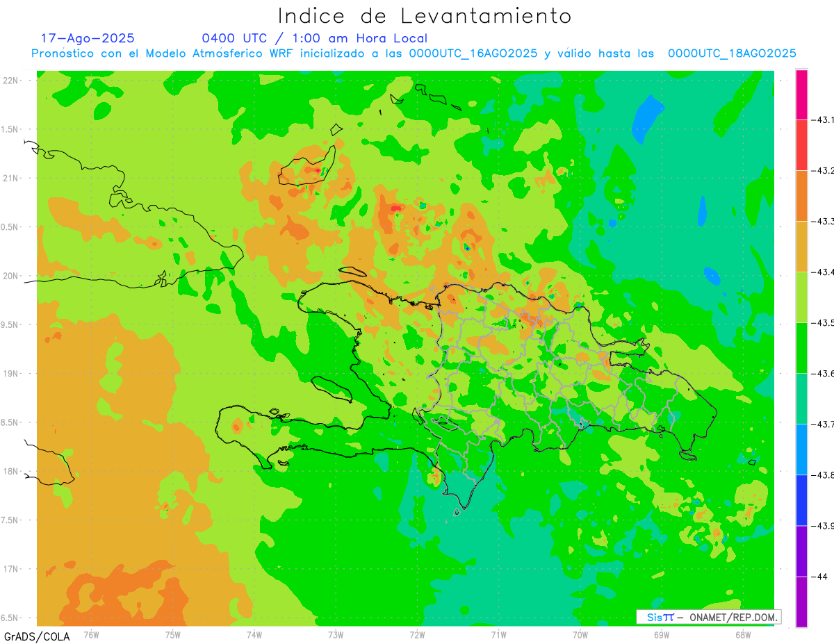Click the '-43.6' colorbar value

pyautogui.click(x=821, y=374)
